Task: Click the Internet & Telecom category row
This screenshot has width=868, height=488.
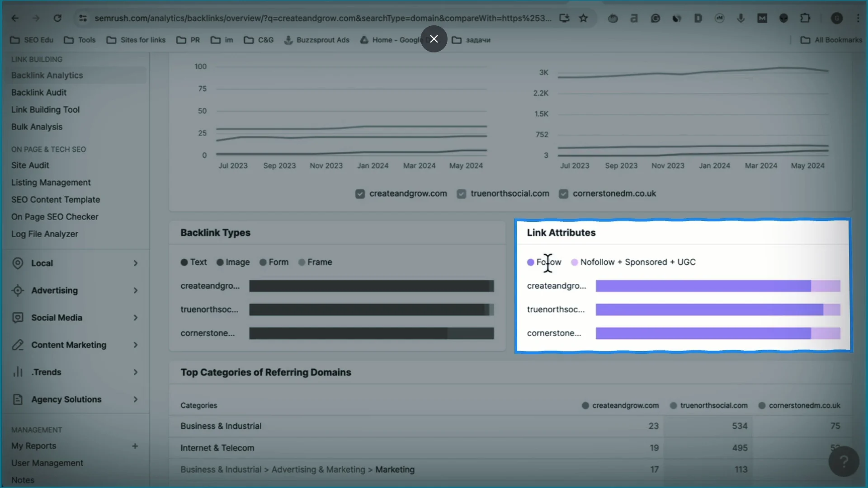Action: [510, 448]
